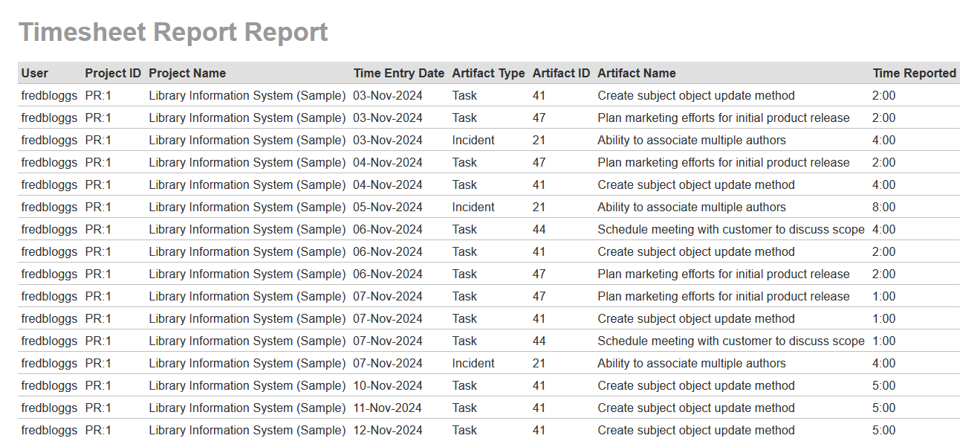Click the User column header
Image resolution: width=980 pixels, height=447 pixels.
(35, 73)
